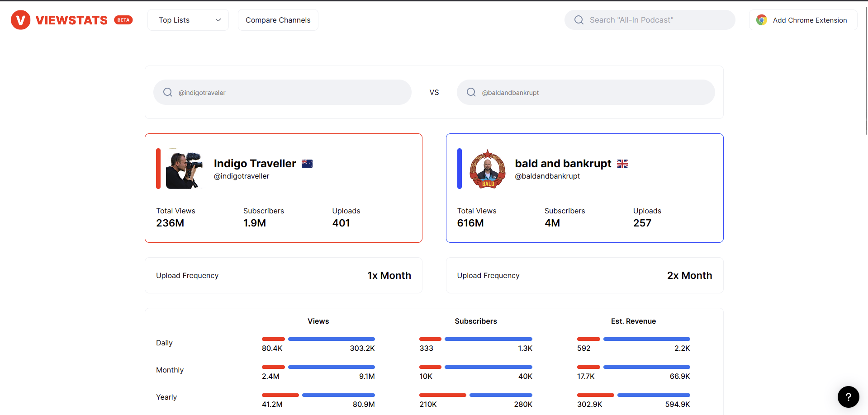Screen dimensions: 868x415
Task: Click the red Daily Views bar
Action: (x=273, y=339)
